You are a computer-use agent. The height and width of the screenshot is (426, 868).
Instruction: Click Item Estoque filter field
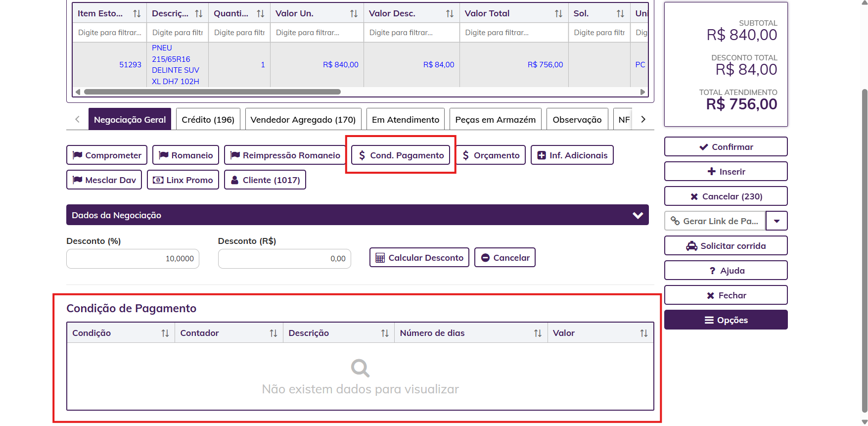click(110, 33)
